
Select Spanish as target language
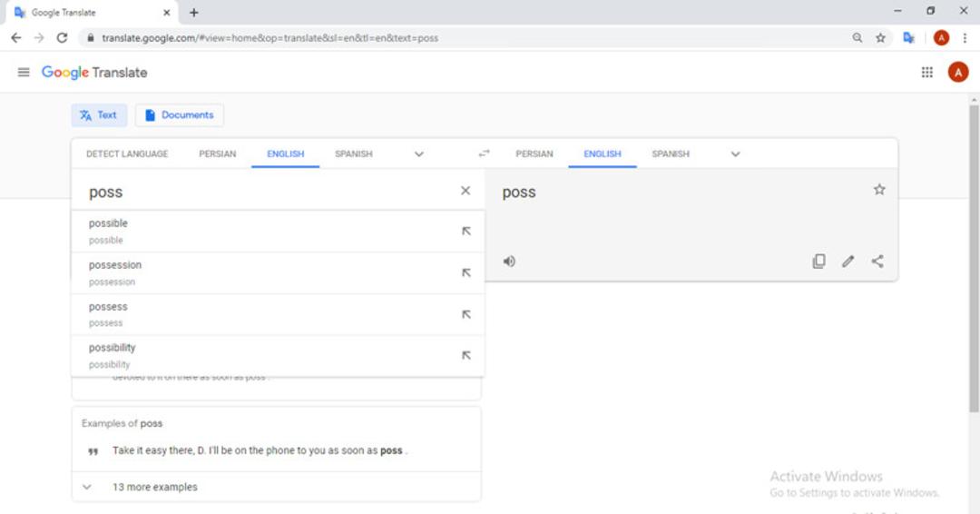click(x=671, y=153)
